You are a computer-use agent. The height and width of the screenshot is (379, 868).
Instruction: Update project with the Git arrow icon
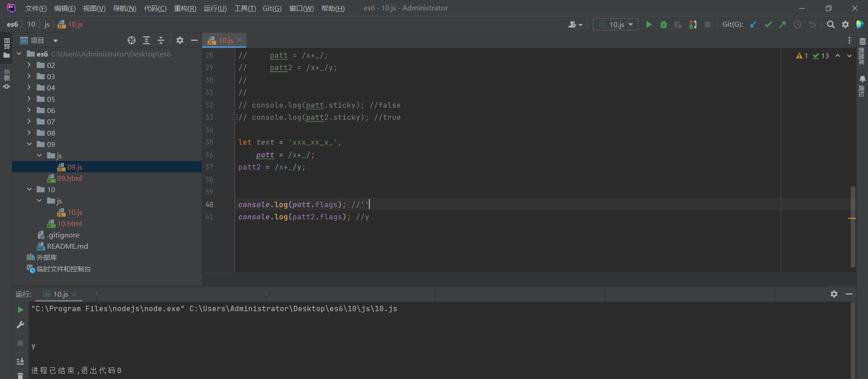(753, 24)
